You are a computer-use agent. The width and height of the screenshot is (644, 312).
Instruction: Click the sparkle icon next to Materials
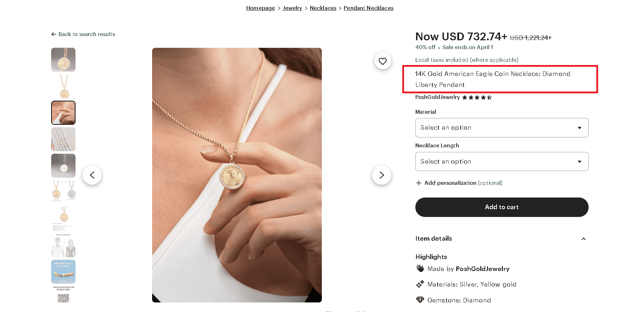tap(420, 284)
